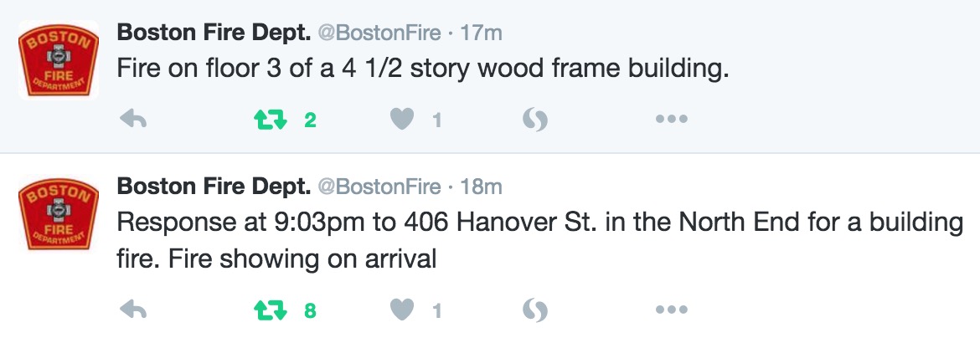
Task: Like the 406 Hanover St. tweet
Action: [x=403, y=309]
